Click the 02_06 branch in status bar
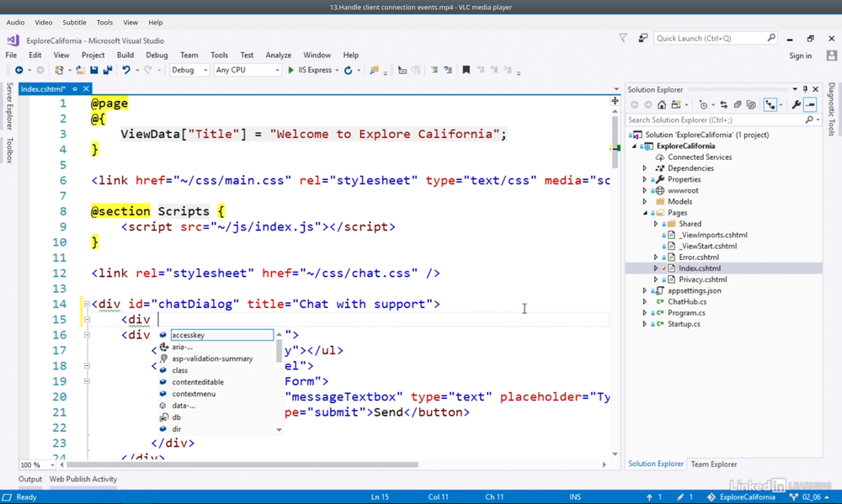 810,497
